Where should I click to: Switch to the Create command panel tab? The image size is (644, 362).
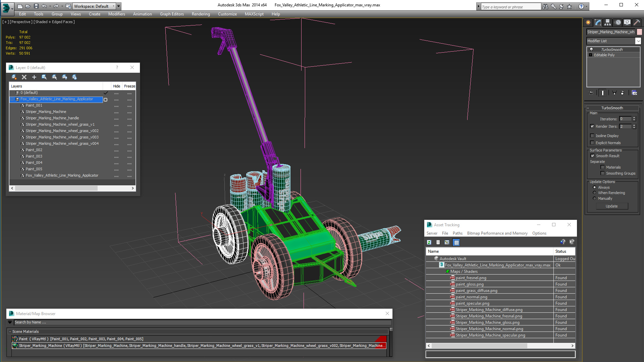[x=588, y=22]
